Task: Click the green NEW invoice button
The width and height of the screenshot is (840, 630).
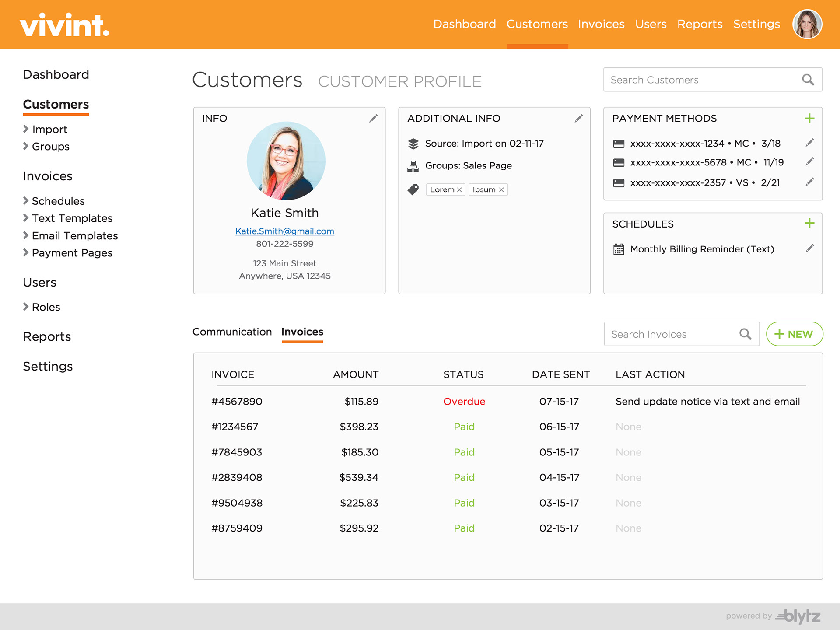Action: (794, 334)
